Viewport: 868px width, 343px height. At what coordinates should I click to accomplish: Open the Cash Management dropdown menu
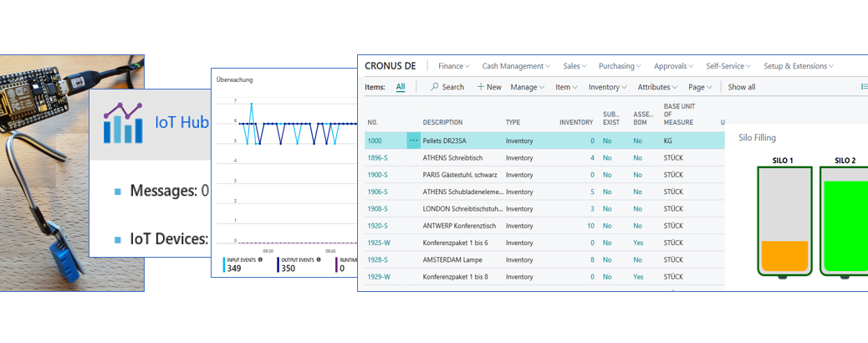click(516, 66)
